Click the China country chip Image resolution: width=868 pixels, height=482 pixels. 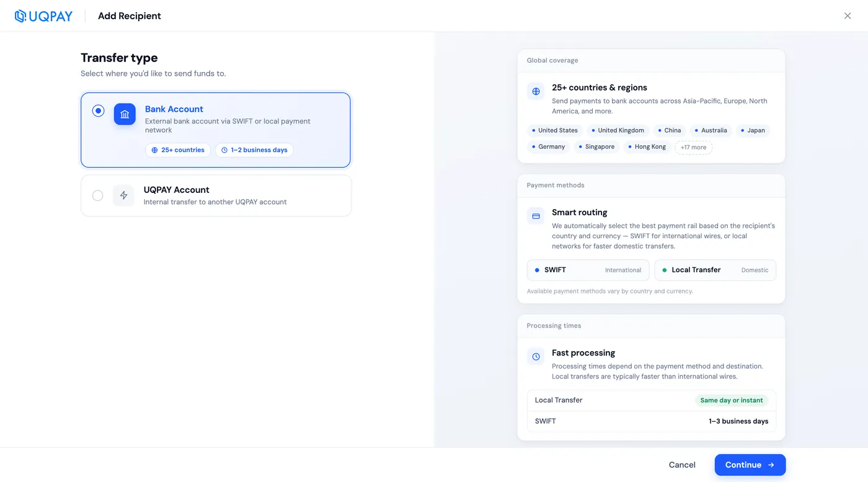pos(669,130)
